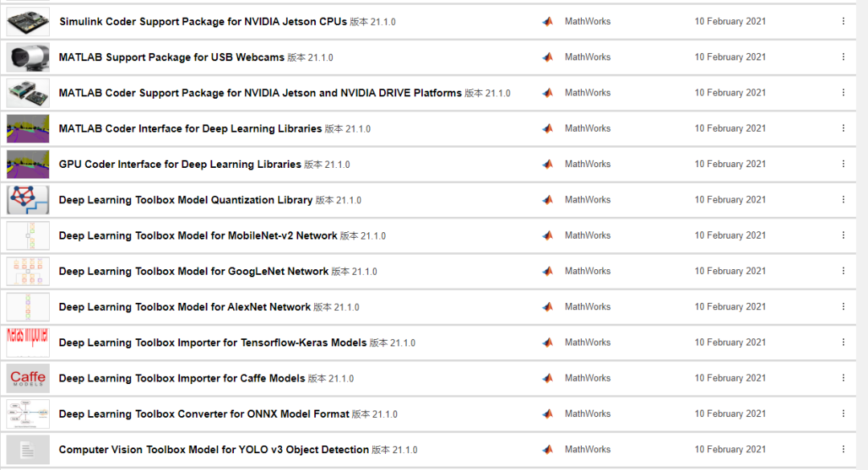The width and height of the screenshot is (868, 470).
Task: Open MATLAB Support Package for USB Webcams
Action: 172,57
